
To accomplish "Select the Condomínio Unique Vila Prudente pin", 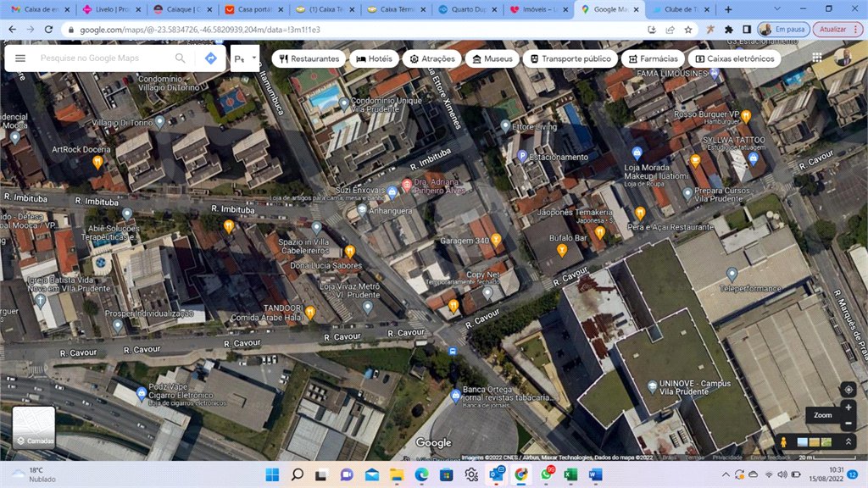I will (344, 103).
